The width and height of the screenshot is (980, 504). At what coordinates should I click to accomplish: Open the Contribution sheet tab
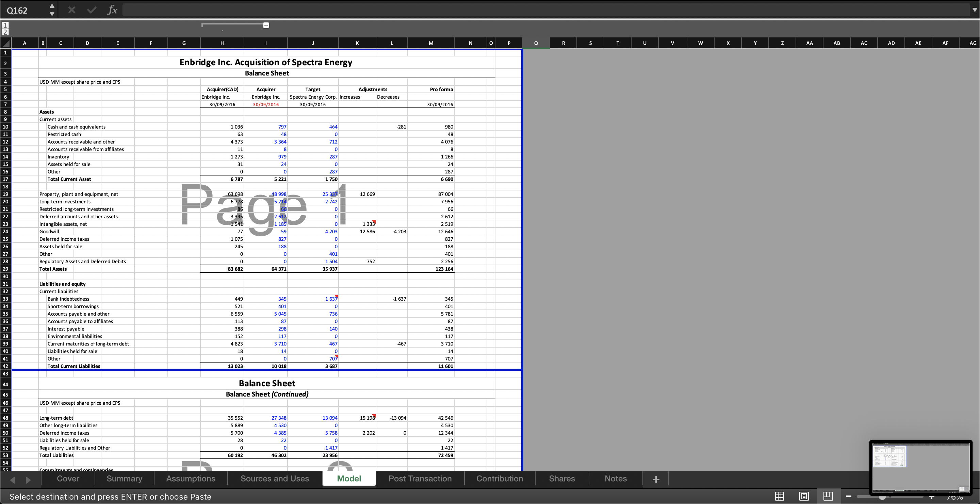pos(500,478)
